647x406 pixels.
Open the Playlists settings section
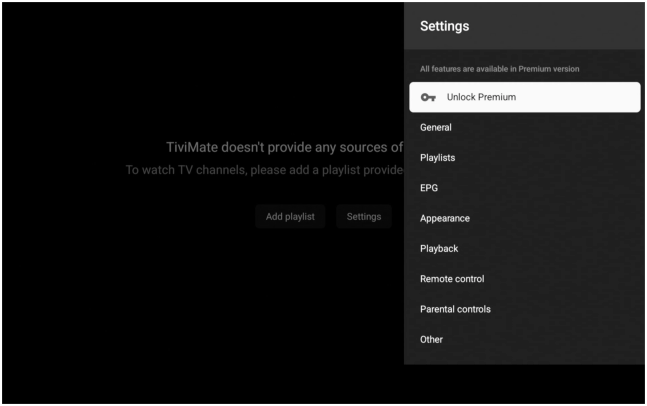click(x=438, y=158)
